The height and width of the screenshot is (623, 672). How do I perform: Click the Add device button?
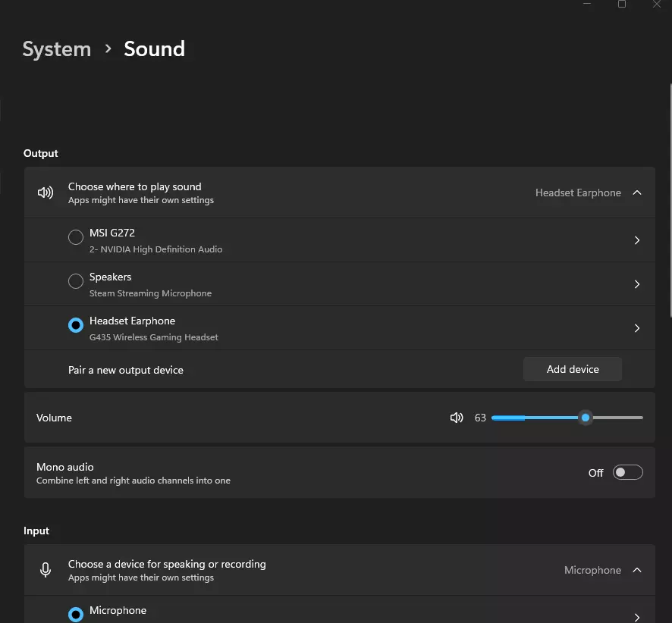point(573,369)
